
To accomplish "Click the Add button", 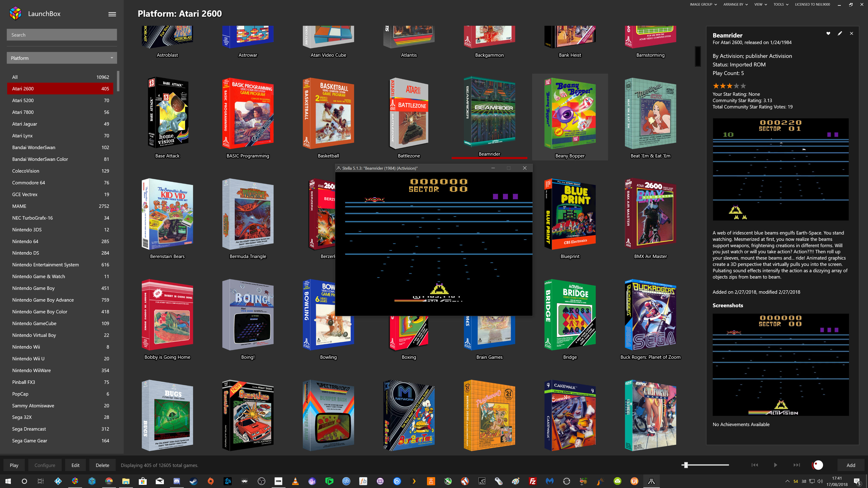I will pos(851,465).
